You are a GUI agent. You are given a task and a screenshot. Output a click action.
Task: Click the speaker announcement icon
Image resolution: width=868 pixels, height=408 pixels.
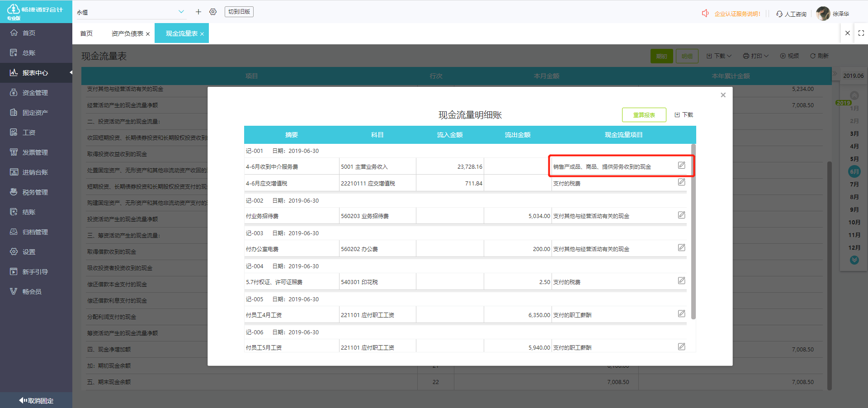[x=705, y=14]
